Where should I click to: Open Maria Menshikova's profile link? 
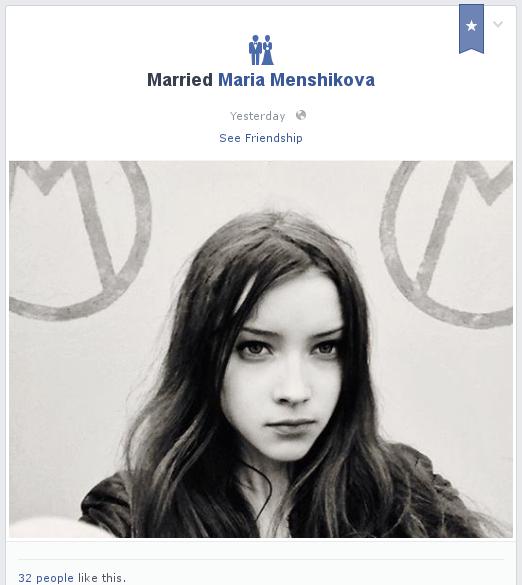click(296, 80)
